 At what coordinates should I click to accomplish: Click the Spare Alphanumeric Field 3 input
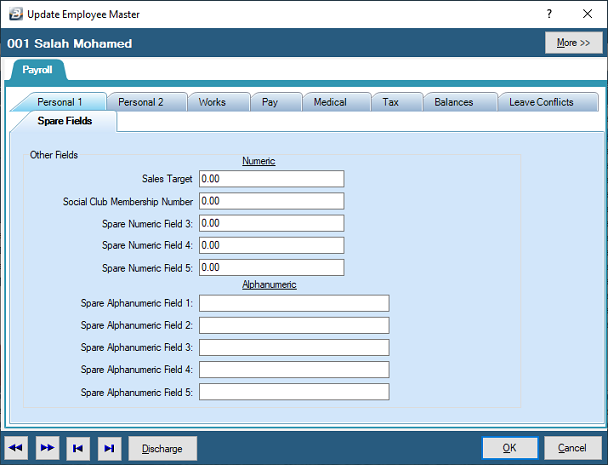294,347
